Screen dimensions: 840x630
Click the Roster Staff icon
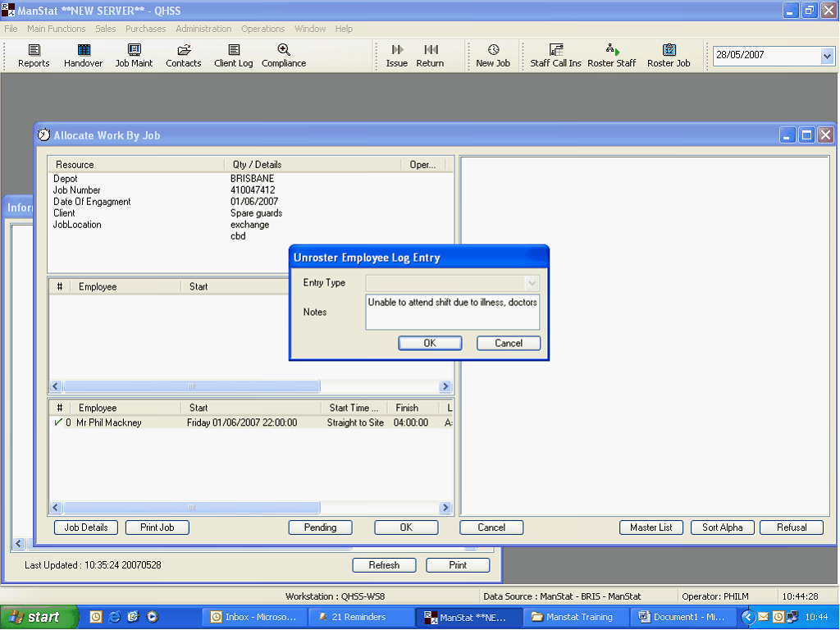(612, 51)
